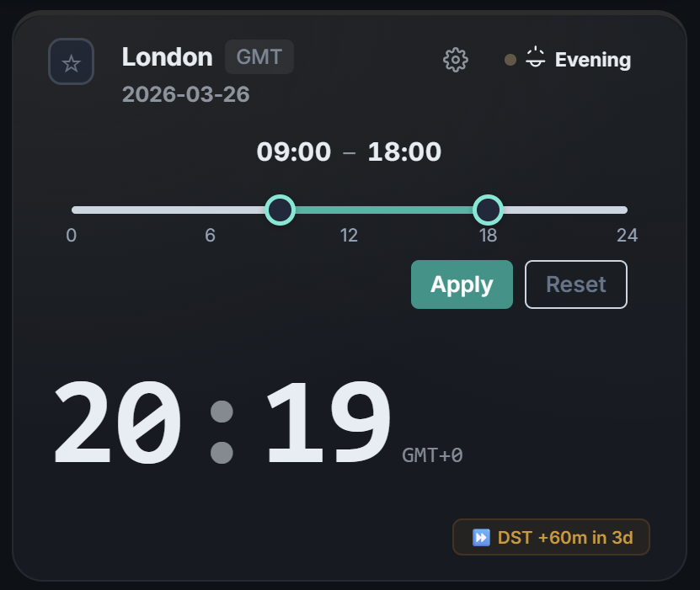The image size is (700, 590).
Task: Open the date 2026-03-26 picker
Action: tap(185, 94)
